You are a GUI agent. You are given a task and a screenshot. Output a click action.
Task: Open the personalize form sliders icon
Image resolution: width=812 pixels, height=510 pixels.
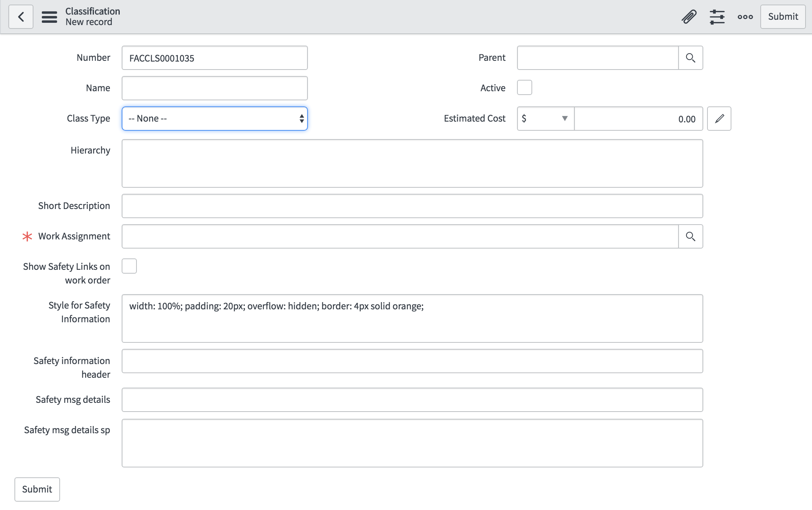coord(717,17)
